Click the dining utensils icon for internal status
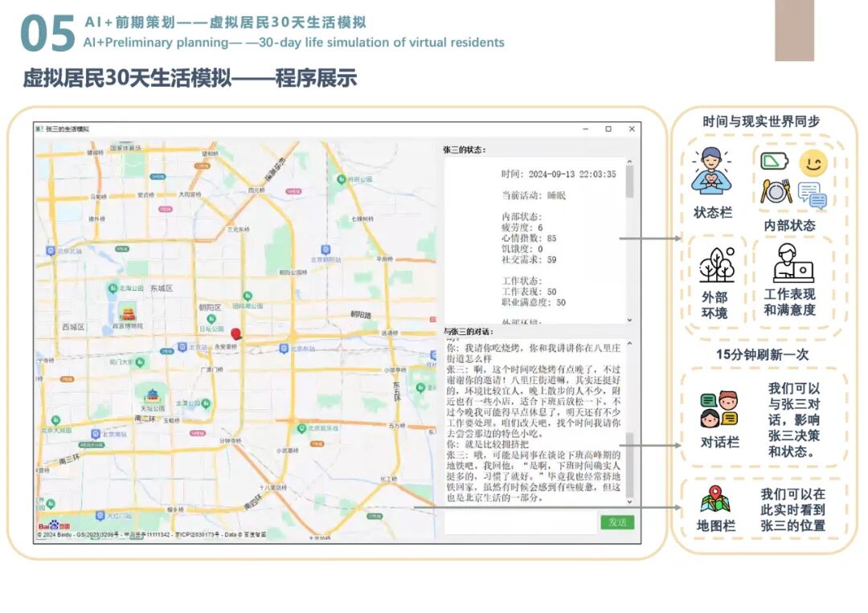The image size is (868, 613). pos(776,190)
